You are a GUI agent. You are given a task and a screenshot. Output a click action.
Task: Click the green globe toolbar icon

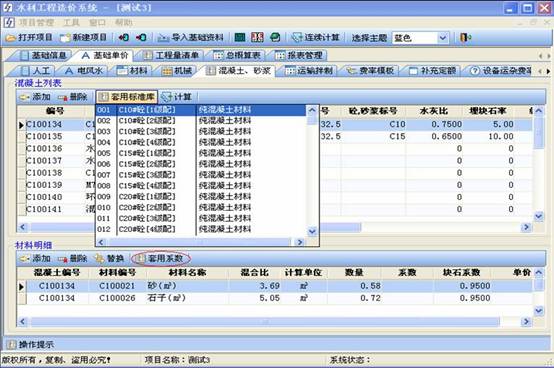pos(275,37)
